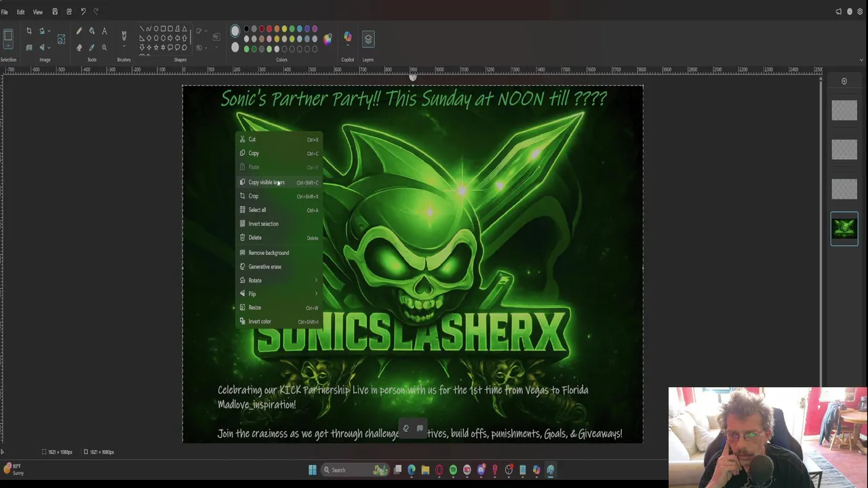Choose Generative erase from context menu
The width and height of the screenshot is (868, 488).
pyautogui.click(x=279, y=266)
